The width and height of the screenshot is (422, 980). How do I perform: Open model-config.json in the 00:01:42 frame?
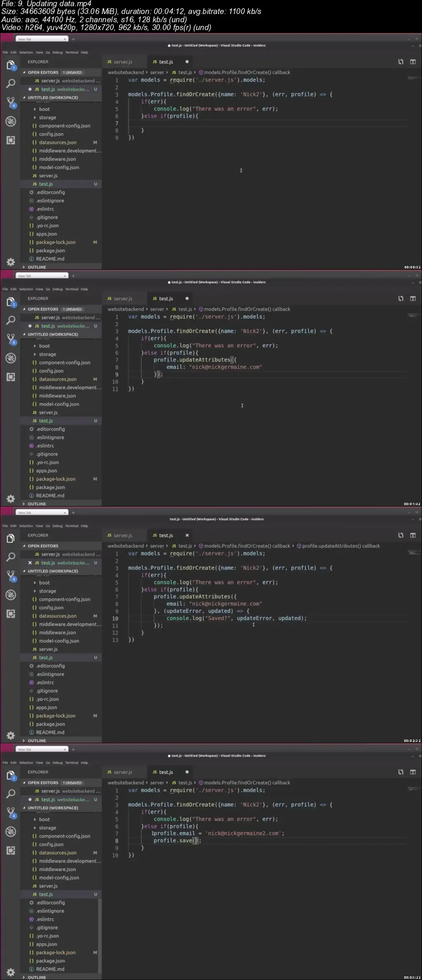coord(59,404)
